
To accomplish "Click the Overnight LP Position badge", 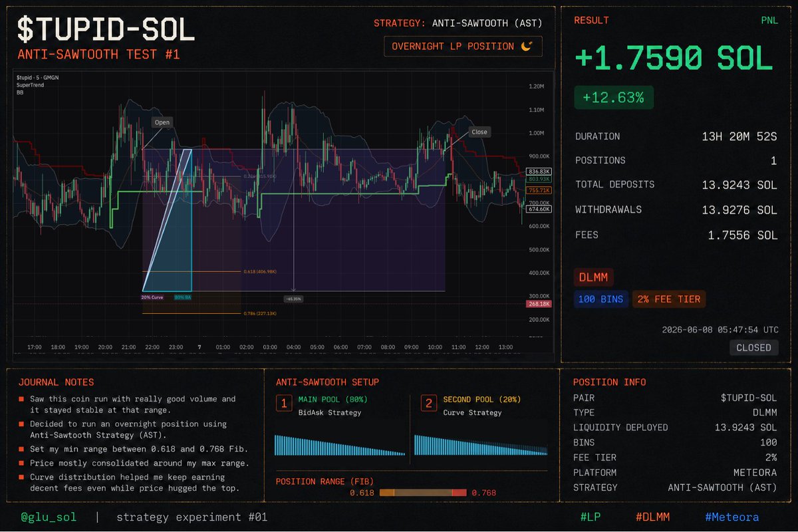I will click(x=463, y=47).
